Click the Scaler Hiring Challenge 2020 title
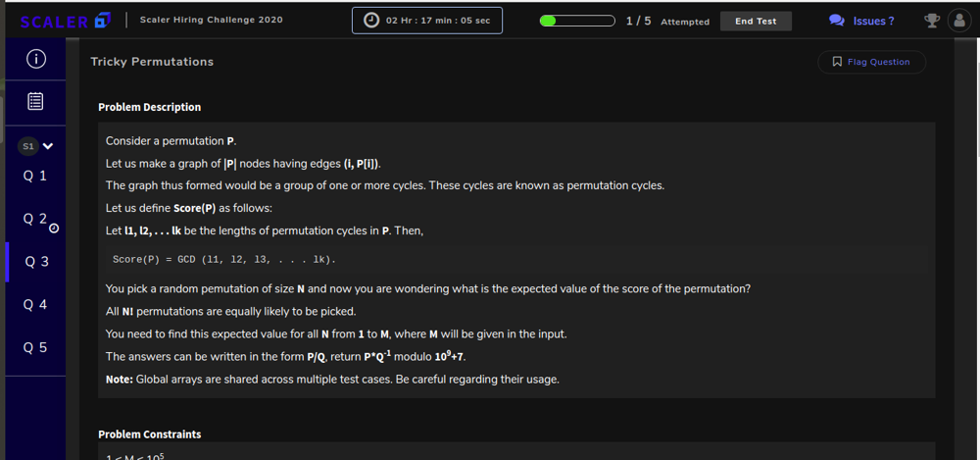The image size is (980, 460). tap(212, 20)
